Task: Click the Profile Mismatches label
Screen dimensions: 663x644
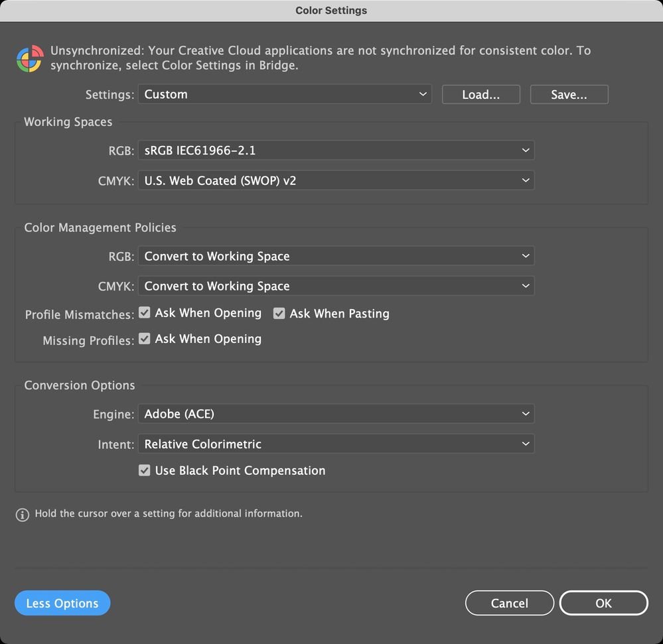Action: pos(80,314)
